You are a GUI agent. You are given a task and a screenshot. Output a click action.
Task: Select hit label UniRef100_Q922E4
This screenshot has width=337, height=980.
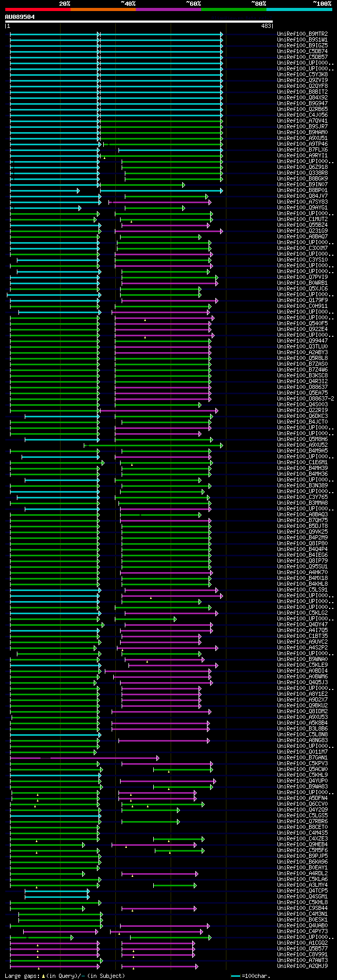tap(302, 329)
